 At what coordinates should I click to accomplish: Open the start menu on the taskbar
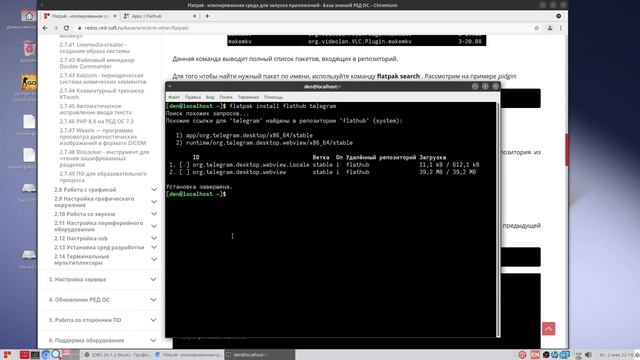coord(7,355)
